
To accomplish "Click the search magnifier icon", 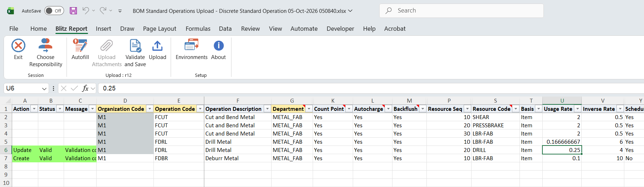I will coord(389,11).
